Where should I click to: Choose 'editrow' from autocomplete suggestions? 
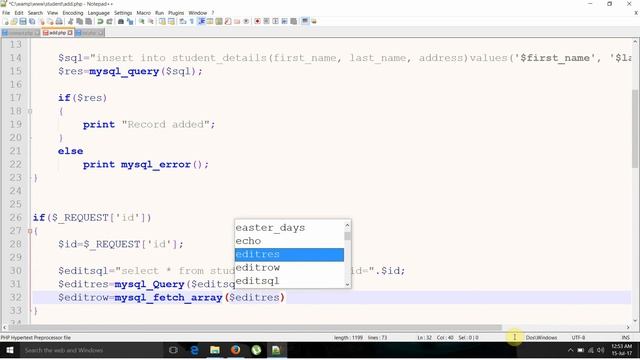point(289,268)
